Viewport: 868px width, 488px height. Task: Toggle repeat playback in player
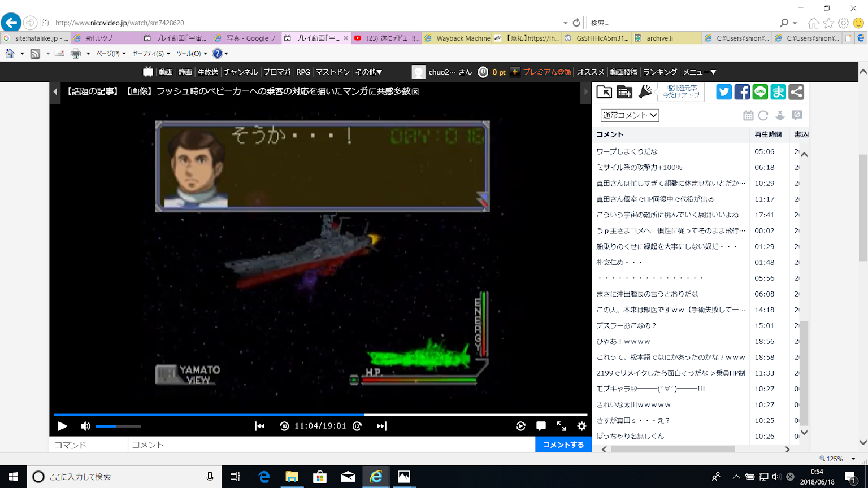tap(520, 426)
